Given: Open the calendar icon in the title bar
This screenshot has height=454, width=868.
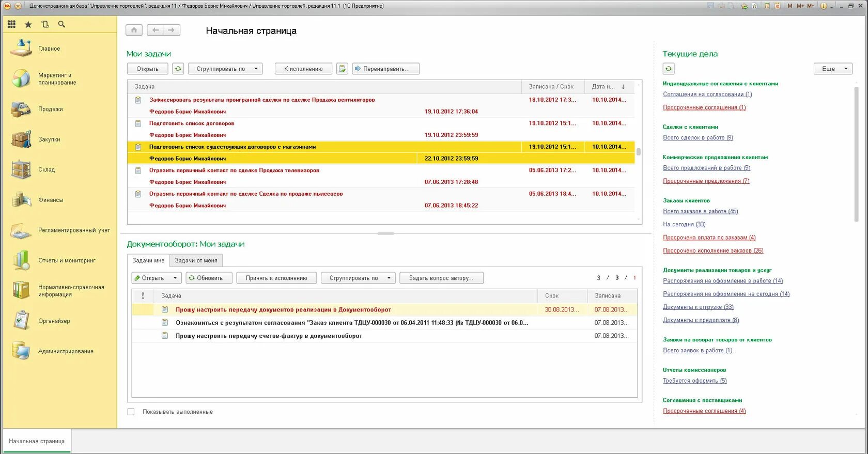Looking at the screenshot, I should 777,6.
